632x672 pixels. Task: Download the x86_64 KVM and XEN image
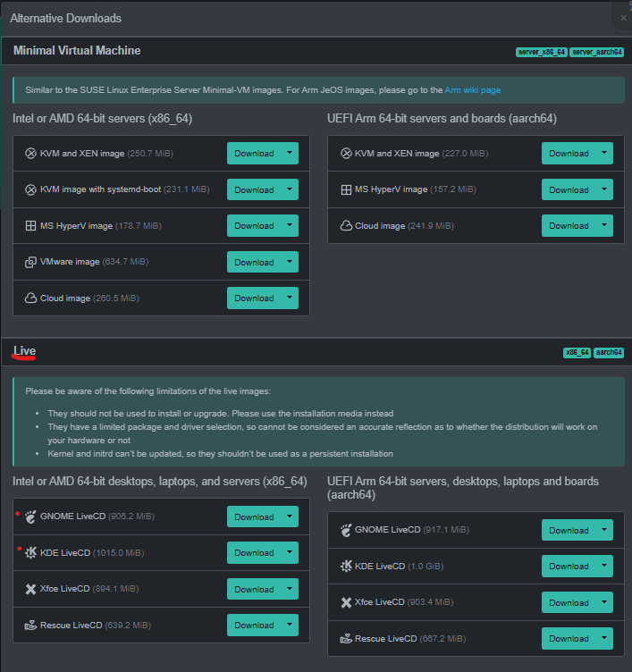pyautogui.click(x=254, y=154)
